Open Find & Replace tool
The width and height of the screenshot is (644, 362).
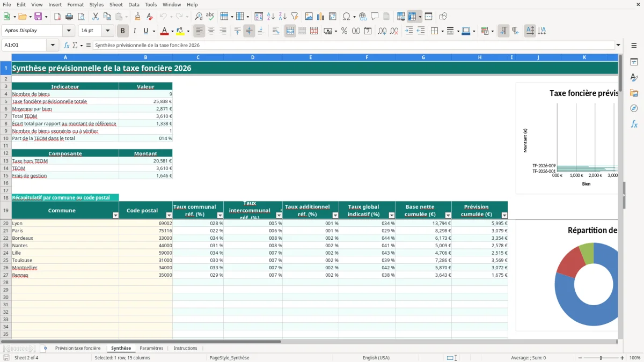coord(199,17)
